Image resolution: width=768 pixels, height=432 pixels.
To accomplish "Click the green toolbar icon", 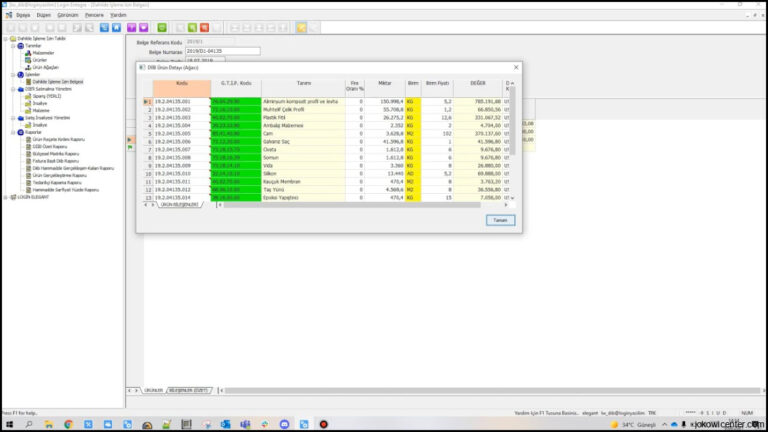I will pos(163,27).
